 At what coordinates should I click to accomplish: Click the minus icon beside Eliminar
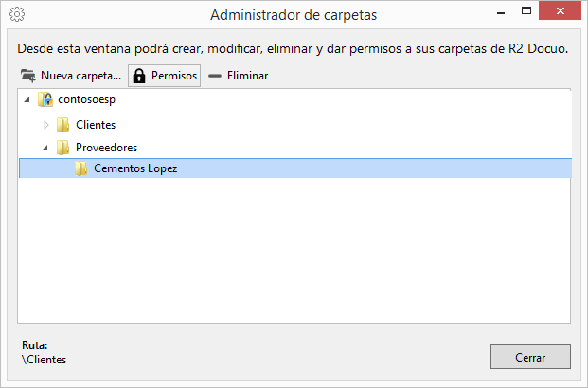[215, 76]
